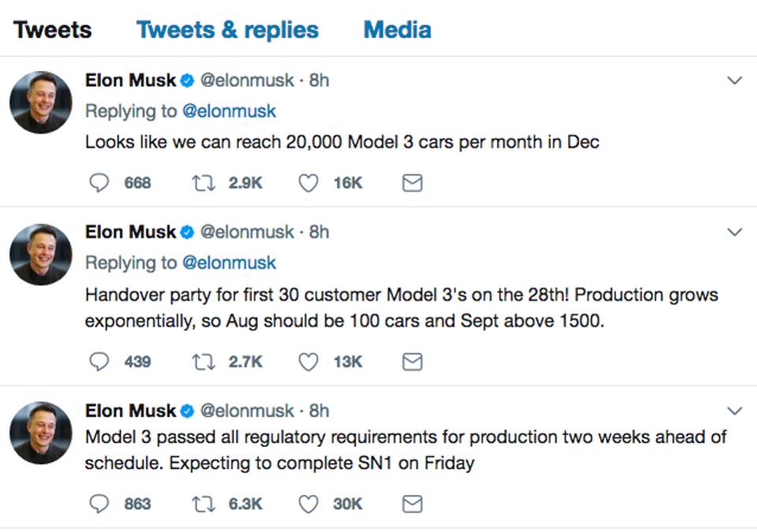The height and width of the screenshot is (532, 757).
Task: Reply to the Handover party tweet
Action: tap(99, 361)
